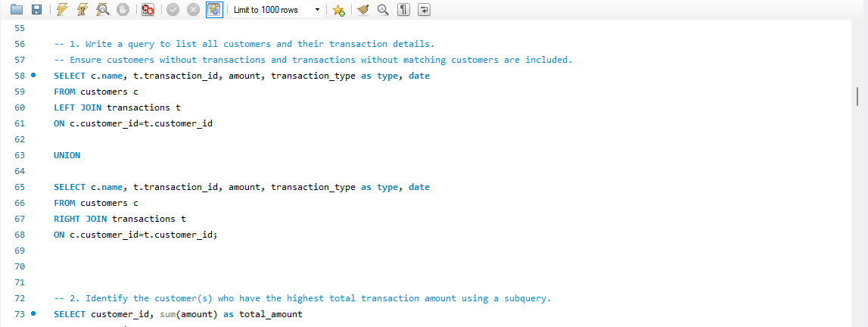Rollback transaction with the X circle icon
The width and height of the screenshot is (868, 327).
(x=193, y=9)
